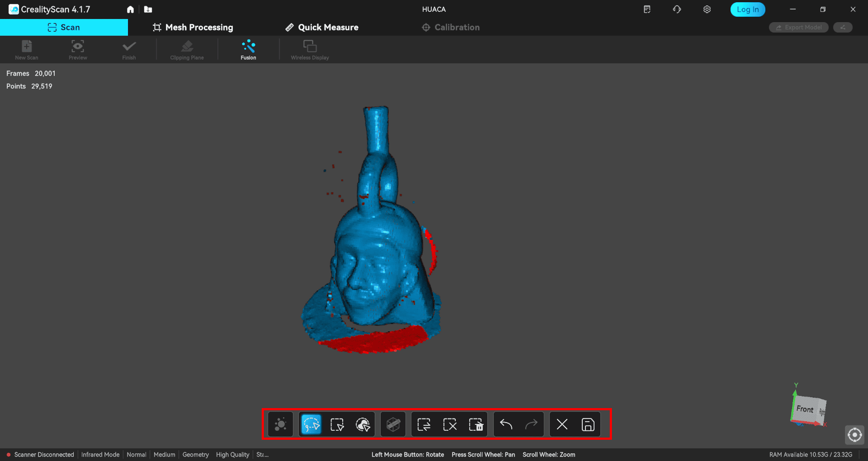868x461 pixels.
Task: Click Geometry in the status bar
Action: click(x=196, y=454)
